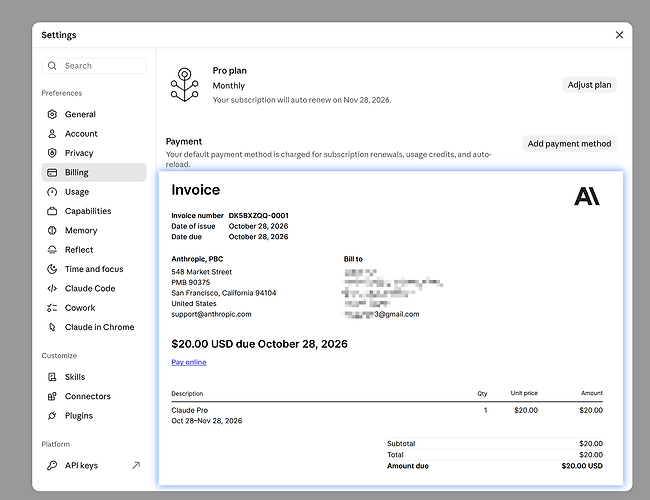Open the Memory settings

coord(94,230)
